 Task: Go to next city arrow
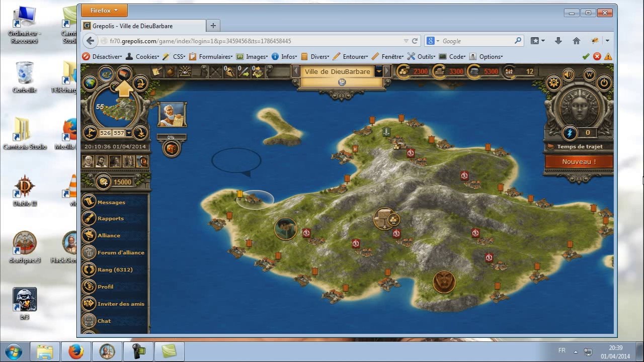(x=387, y=71)
